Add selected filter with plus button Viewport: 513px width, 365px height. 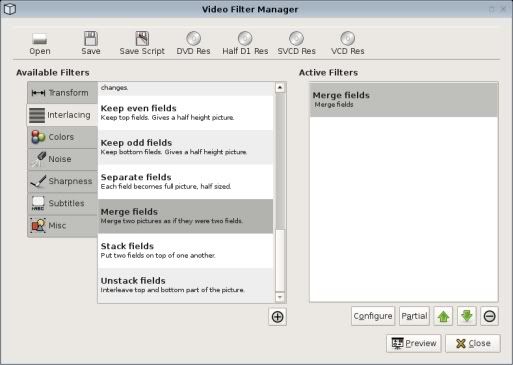[277, 316]
